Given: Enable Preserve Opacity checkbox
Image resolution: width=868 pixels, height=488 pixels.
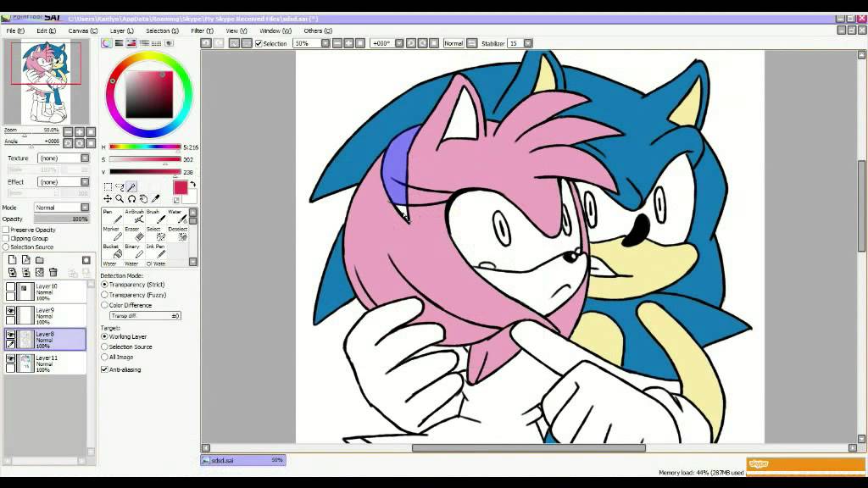Looking at the screenshot, I should click(x=6, y=230).
